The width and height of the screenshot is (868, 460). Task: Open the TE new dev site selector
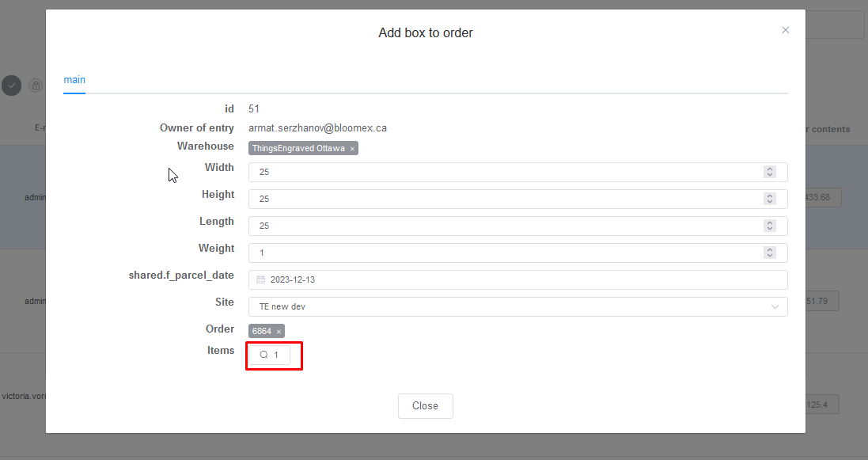point(517,306)
